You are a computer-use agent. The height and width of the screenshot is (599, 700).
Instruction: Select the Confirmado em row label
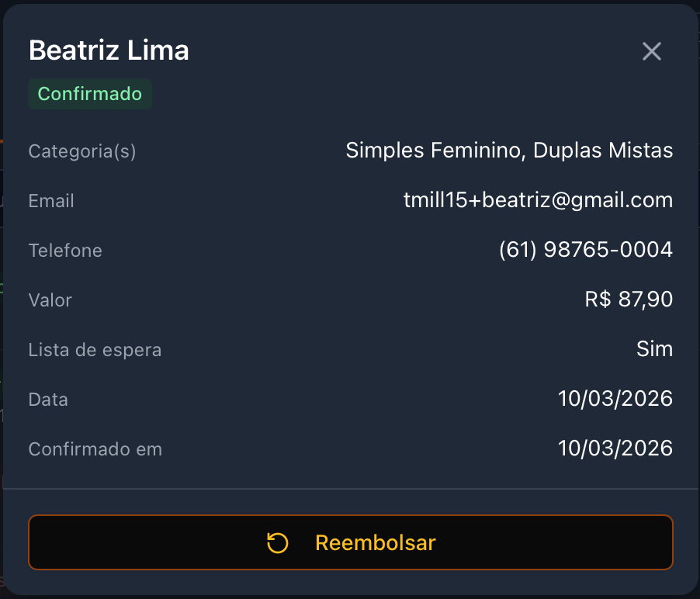tap(95, 448)
